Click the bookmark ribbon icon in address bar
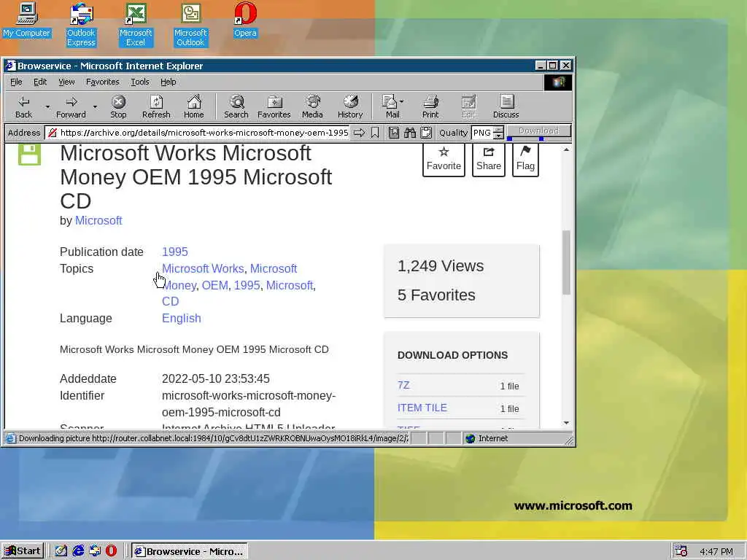This screenshot has width=747, height=560. 375,133
